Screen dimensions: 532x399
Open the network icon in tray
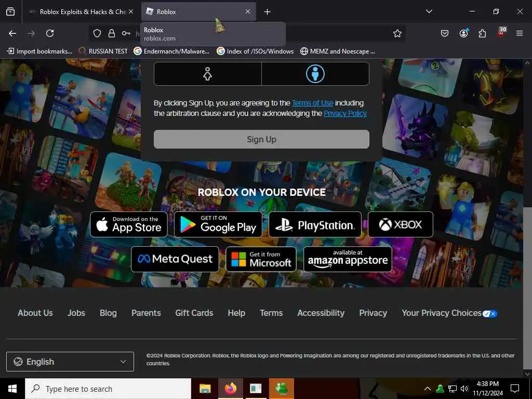[x=453, y=389]
